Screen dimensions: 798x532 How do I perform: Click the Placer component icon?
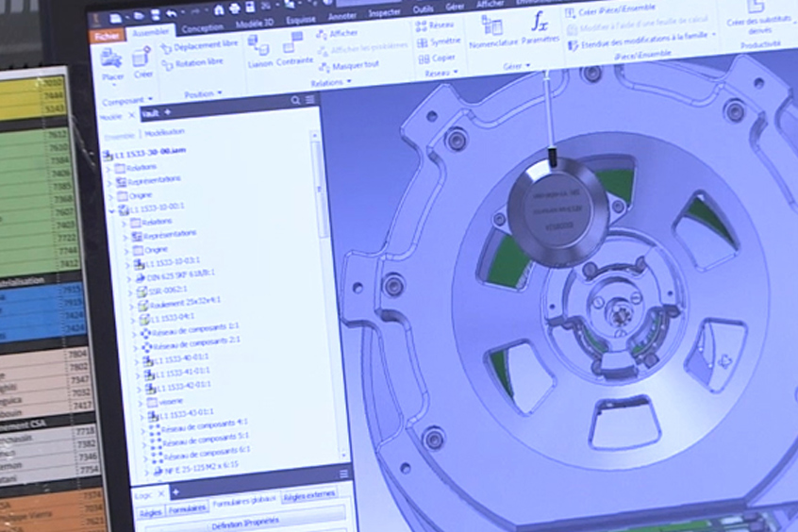tap(111, 62)
